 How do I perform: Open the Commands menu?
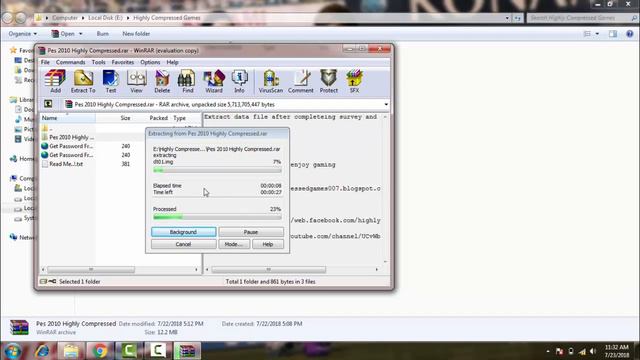click(x=71, y=62)
